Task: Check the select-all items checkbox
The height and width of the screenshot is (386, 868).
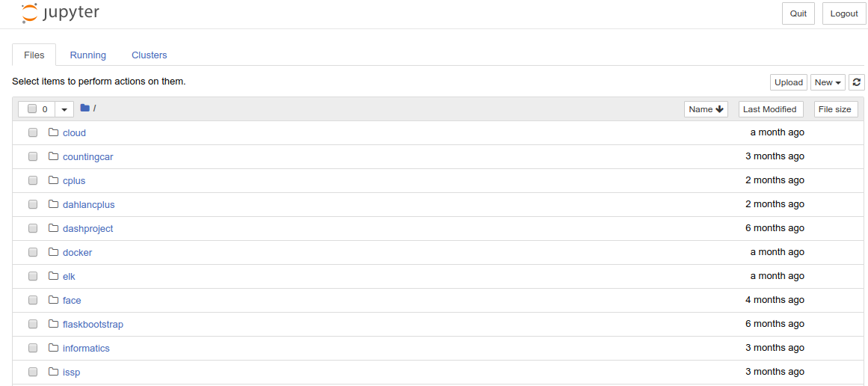Action: coord(32,108)
